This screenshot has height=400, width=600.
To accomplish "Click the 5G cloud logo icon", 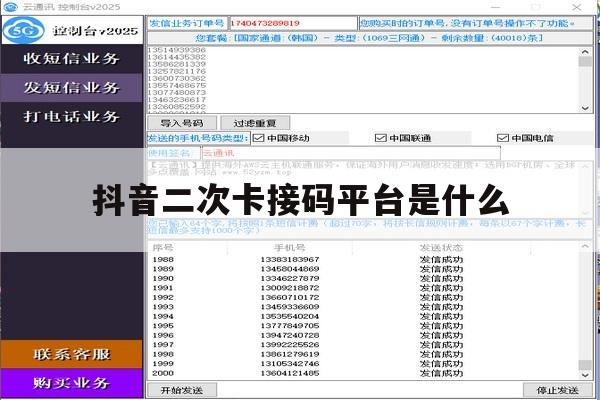I will click(x=24, y=30).
